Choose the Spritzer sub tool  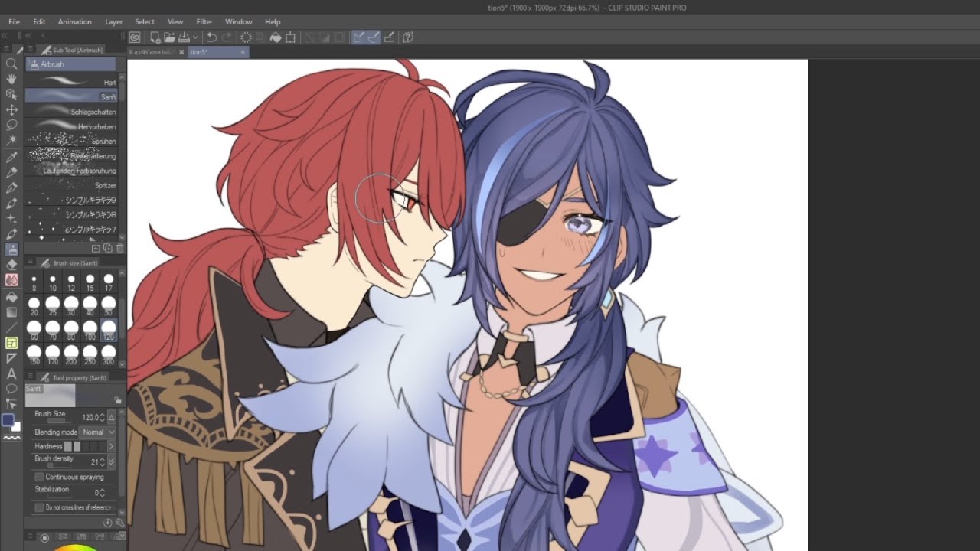[72, 185]
